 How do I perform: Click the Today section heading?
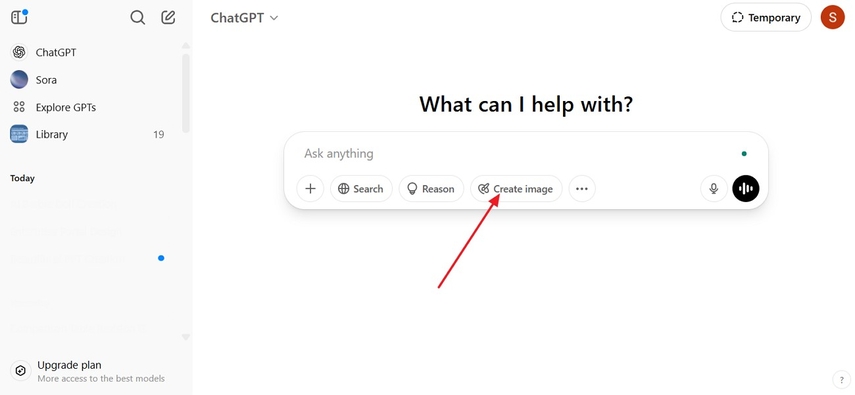pos(22,178)
